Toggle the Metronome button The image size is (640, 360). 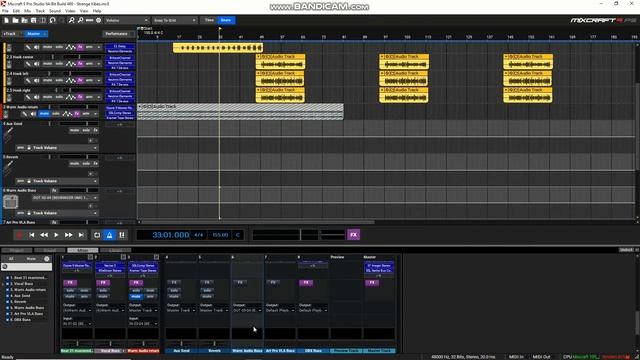(x=109, y=235)
